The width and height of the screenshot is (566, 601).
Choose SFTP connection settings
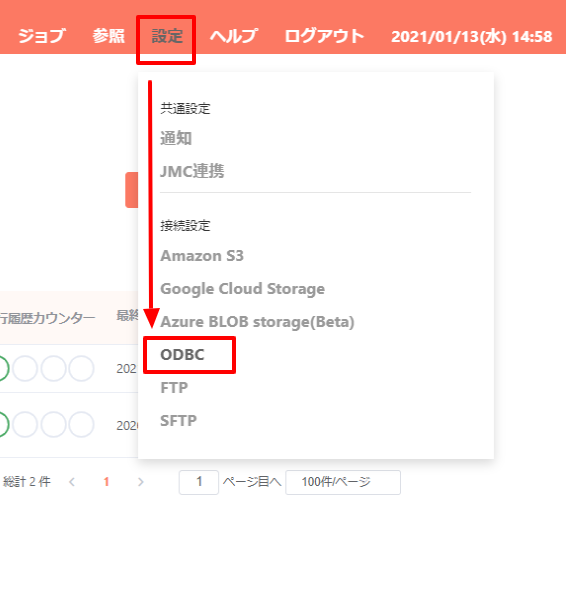click(179, 420)
